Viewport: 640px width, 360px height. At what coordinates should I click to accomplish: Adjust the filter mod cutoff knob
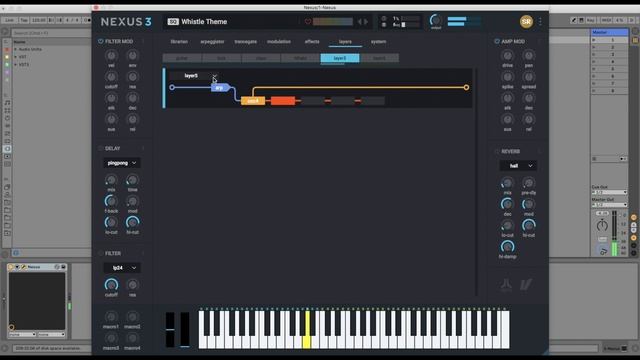111,77
